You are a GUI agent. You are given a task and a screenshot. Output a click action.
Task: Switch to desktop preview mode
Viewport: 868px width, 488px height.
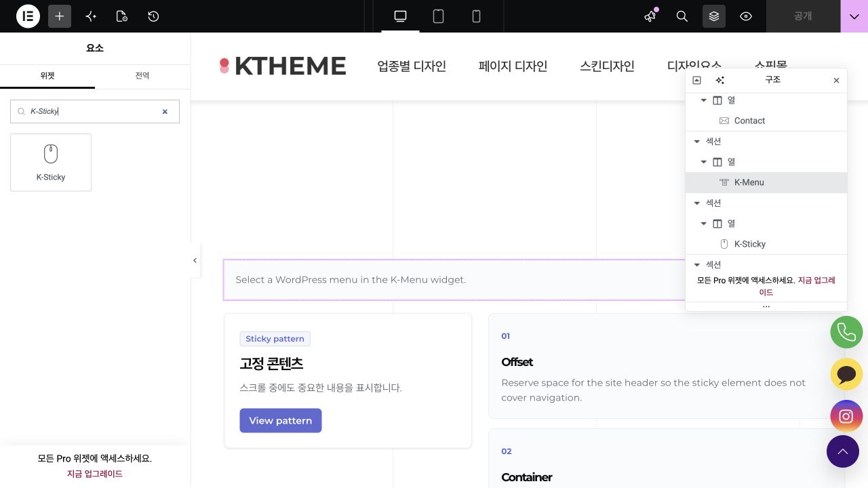(x=400, y=16)
